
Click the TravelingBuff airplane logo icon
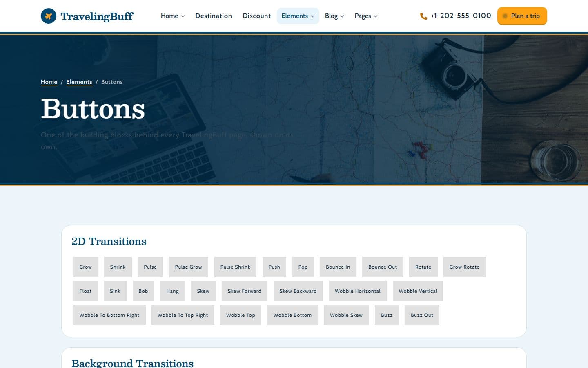tap(49, 16)
